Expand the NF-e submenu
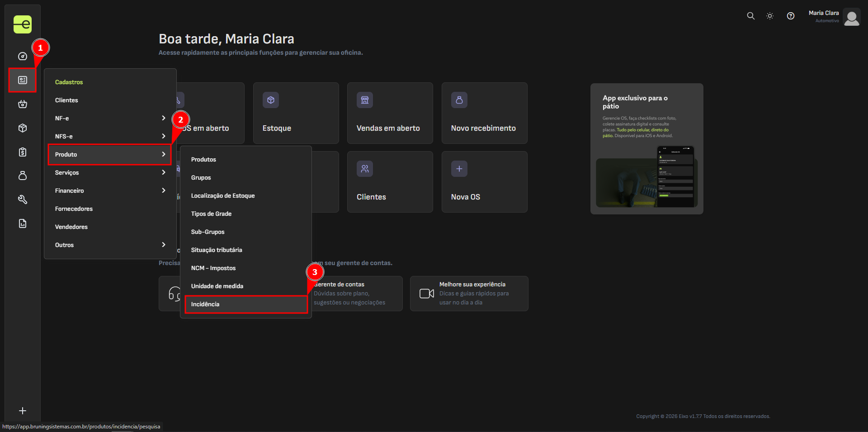868x432 pixels. (x=110, y=118)
